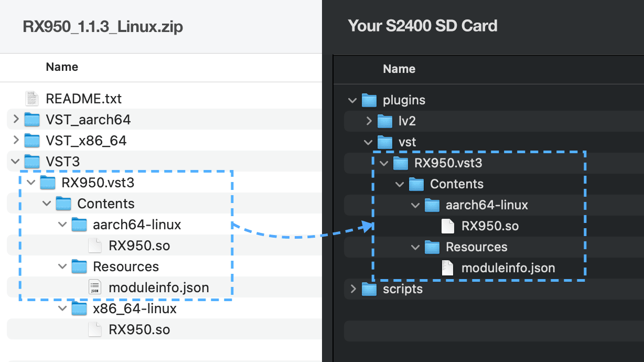Viewport: 644px width, 362px height.
Task: Sort zip contents by Name column header
Action: [62, 67]
